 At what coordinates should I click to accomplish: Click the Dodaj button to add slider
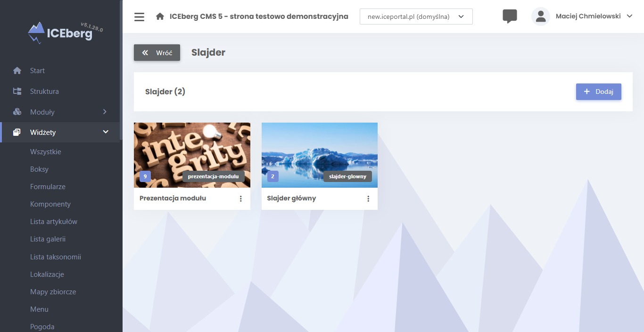coord(599,92)
